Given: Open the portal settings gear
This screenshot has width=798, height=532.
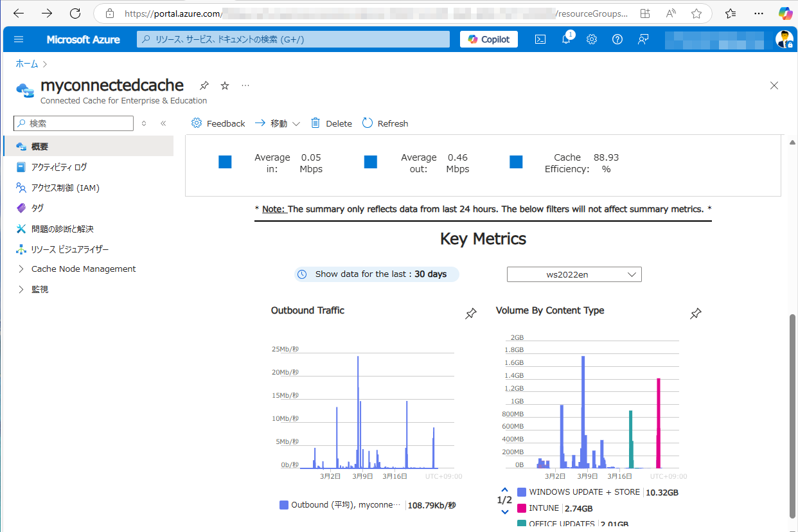Looking at the screenshot, I should 591,39.
